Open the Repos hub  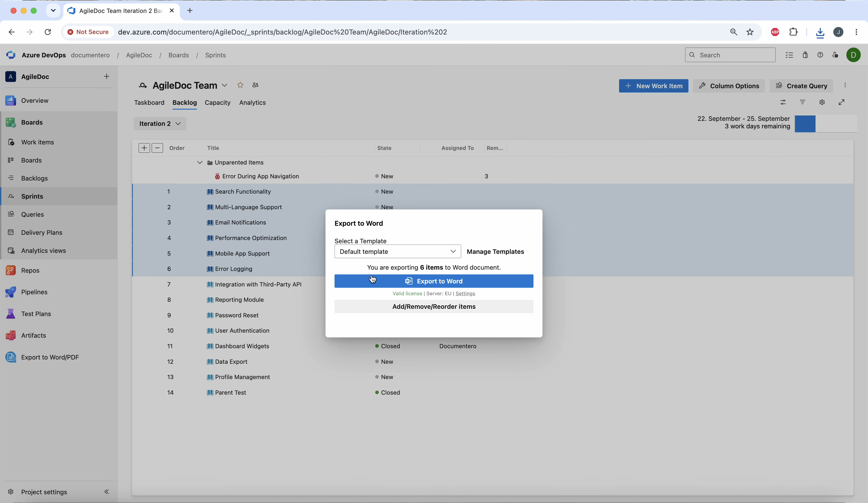30,271
